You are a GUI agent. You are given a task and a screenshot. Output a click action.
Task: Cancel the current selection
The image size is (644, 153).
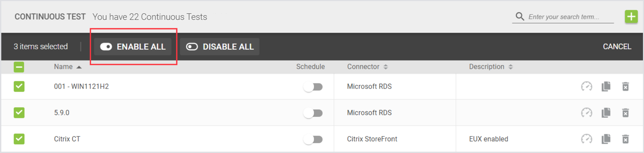click(617, 47)
